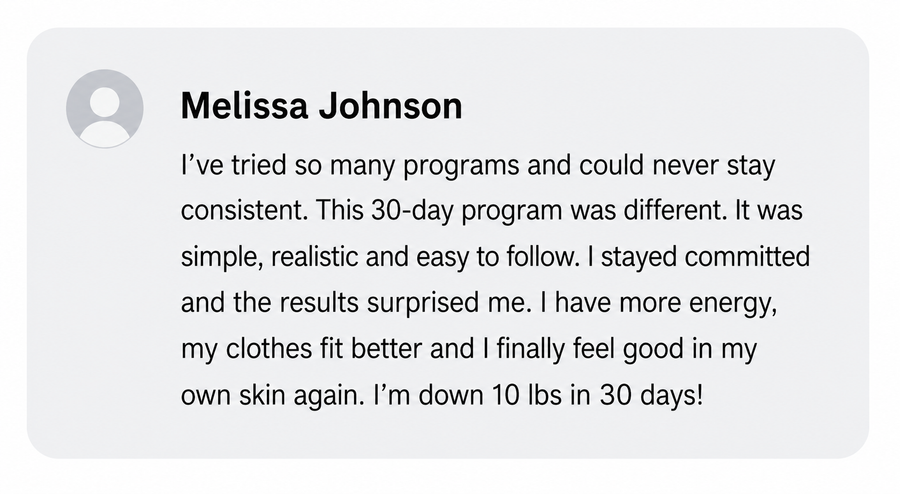Screen dimensions: 900x494
Task: Click the surname "Johnson" in the heading
Action: click(x=391, y=106)
